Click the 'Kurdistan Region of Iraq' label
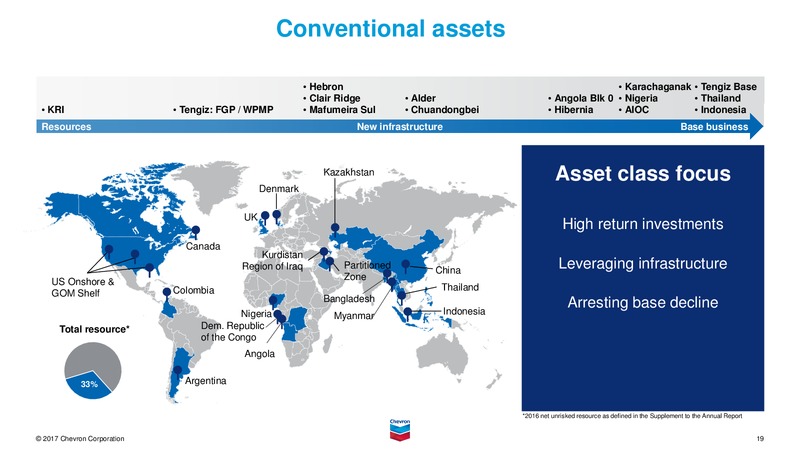800x450 pixels. 272,260
